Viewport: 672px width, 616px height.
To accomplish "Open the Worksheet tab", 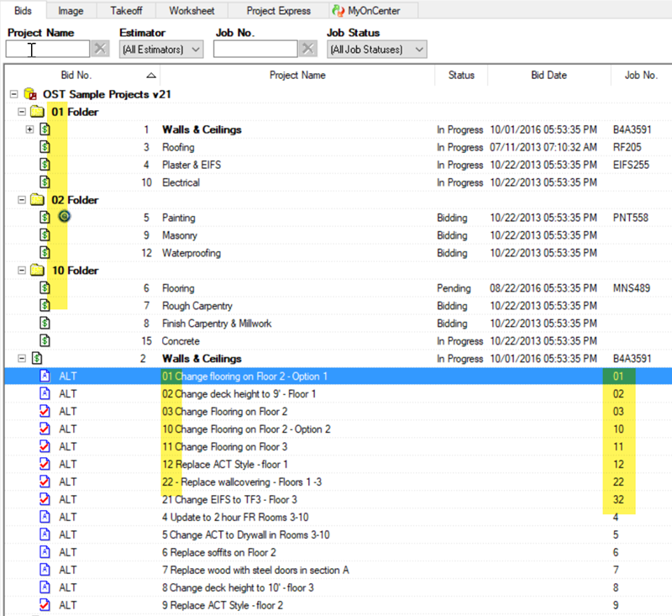I will coord(192,10).
